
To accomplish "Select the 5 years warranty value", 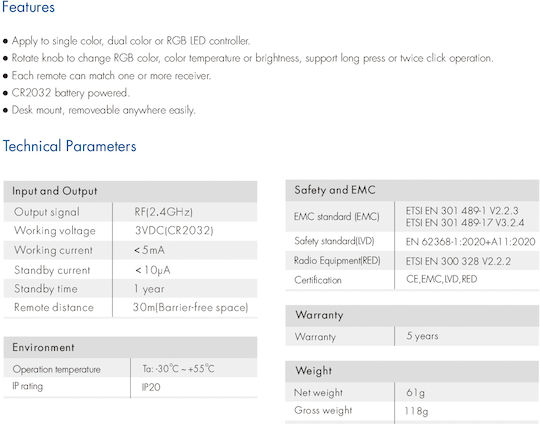I will 422,336.
